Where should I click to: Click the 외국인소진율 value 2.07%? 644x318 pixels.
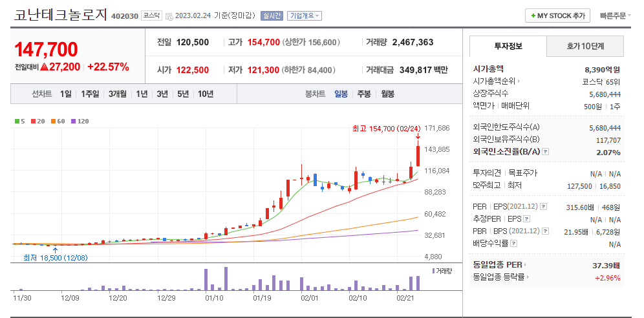pos(608,153)
